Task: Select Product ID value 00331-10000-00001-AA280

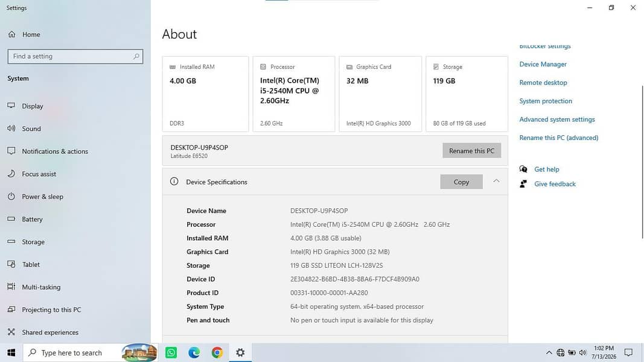Action: (329, 293)
